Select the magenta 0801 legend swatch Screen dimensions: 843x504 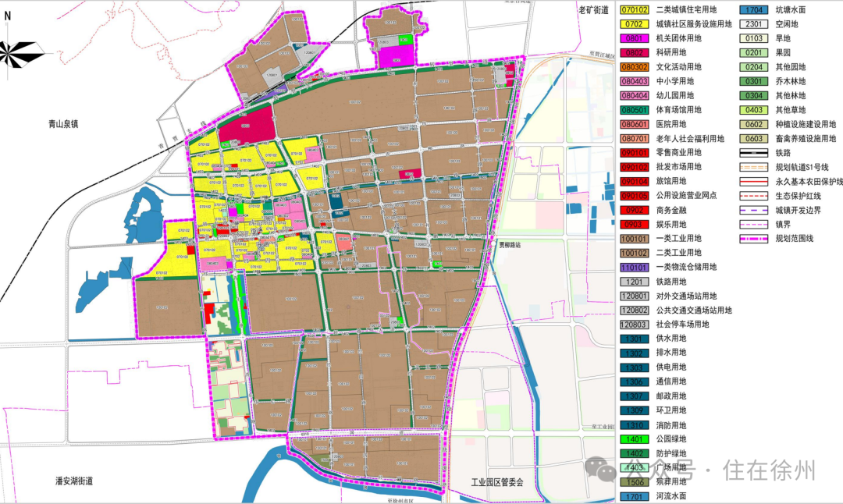click(635, 38)
